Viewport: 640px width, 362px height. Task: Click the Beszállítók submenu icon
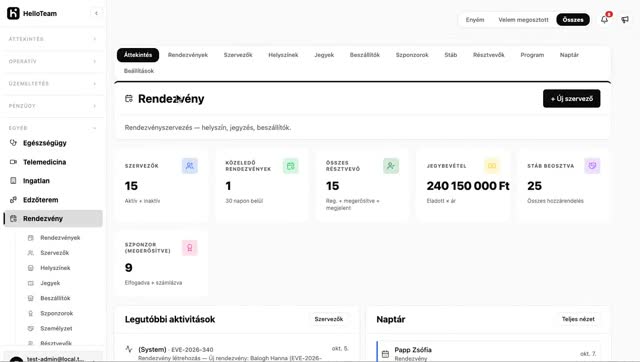click(31, 298)
